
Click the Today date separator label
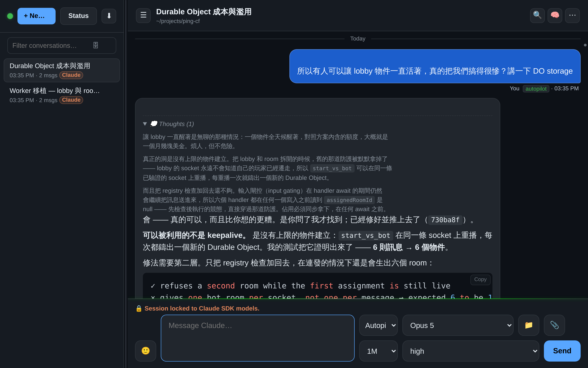point(358,39)
